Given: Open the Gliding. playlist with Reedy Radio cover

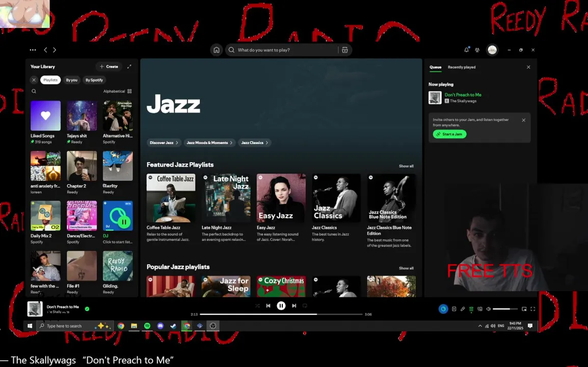Looking at the screenshot, I should [118, 272].
